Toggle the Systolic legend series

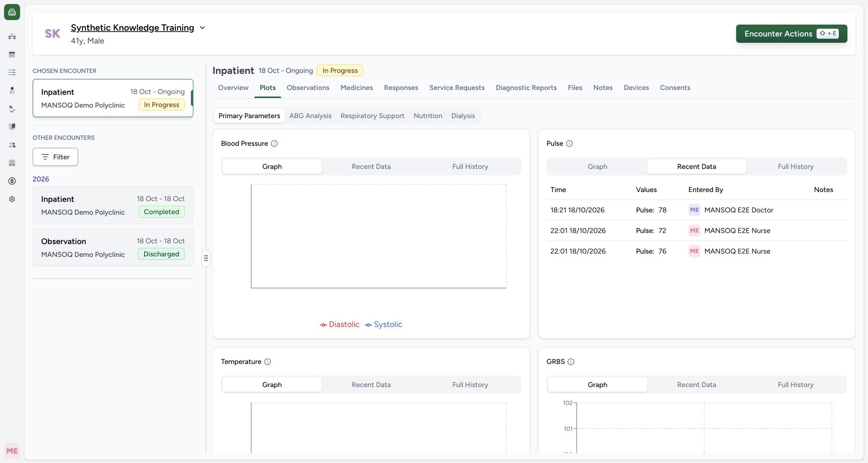tap(384, 325)
